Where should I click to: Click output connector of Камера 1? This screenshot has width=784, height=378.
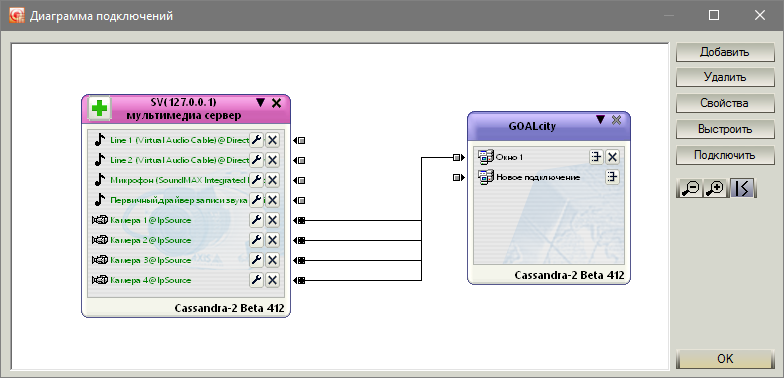[300, 220]
